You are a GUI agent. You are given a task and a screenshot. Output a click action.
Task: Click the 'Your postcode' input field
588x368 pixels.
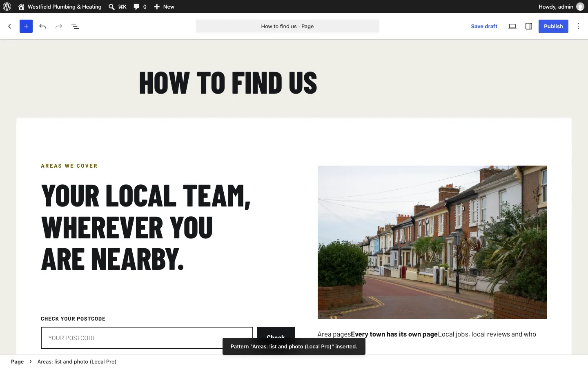pos(147,338)
